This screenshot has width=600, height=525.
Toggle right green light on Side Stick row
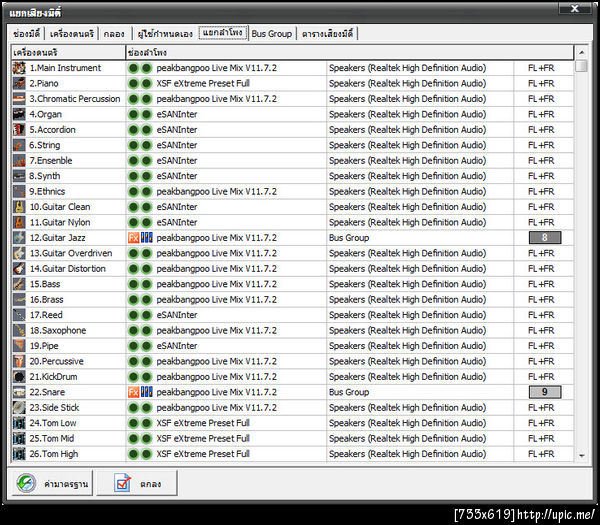pyautogui.click(x=146, y=408)
